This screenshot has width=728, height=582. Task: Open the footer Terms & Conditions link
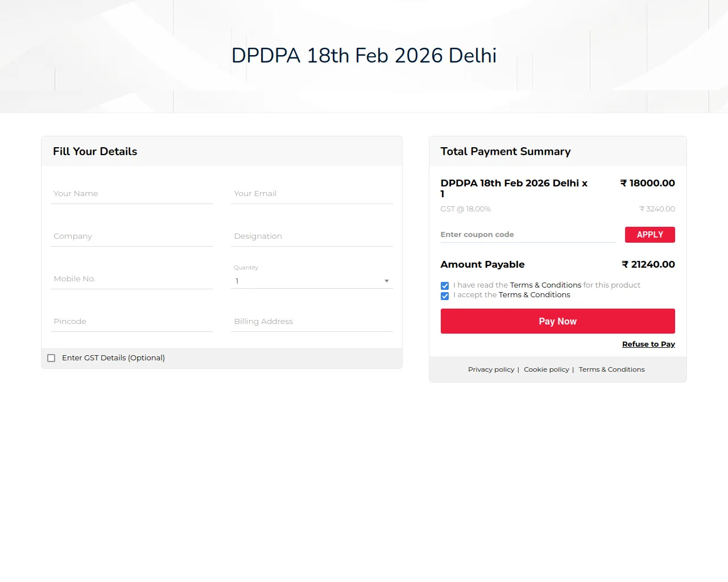611,369
